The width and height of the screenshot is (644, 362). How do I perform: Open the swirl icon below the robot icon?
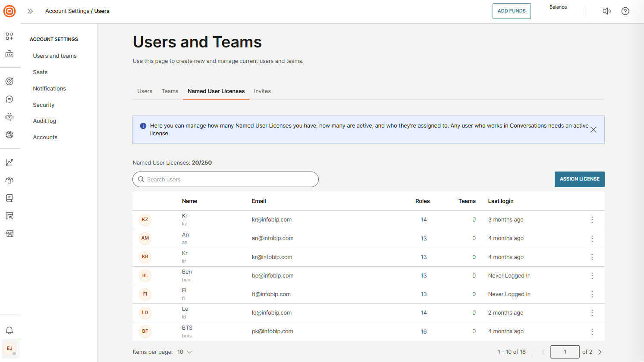coord(9,135)
